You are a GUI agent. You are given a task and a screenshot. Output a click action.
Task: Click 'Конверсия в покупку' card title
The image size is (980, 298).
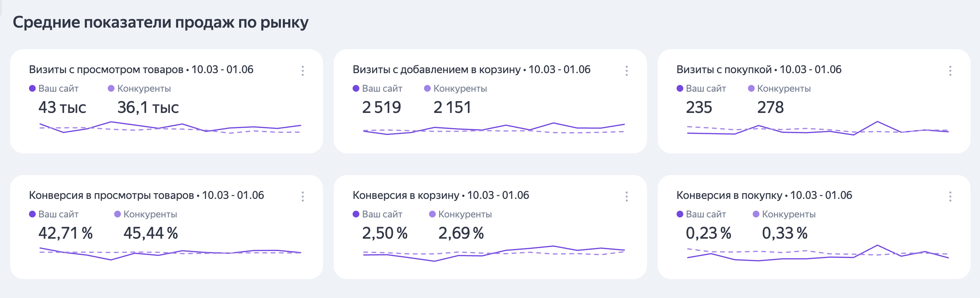729,195
